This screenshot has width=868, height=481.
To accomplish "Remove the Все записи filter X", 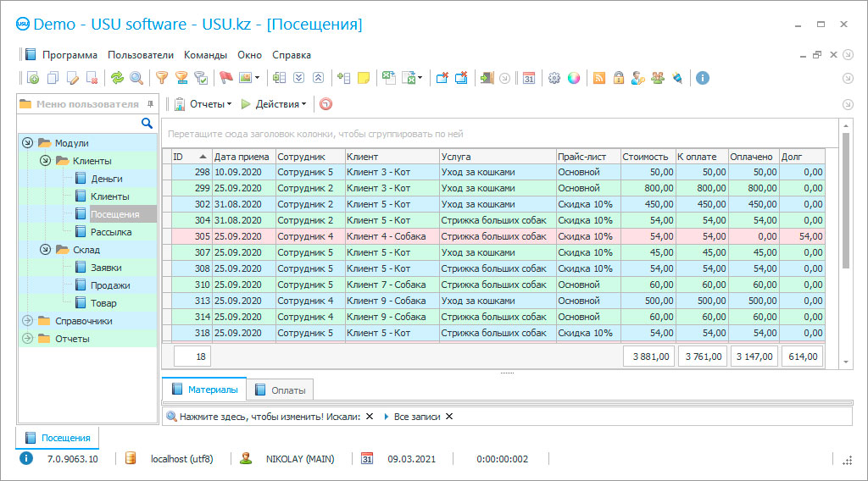I will 449,417.
